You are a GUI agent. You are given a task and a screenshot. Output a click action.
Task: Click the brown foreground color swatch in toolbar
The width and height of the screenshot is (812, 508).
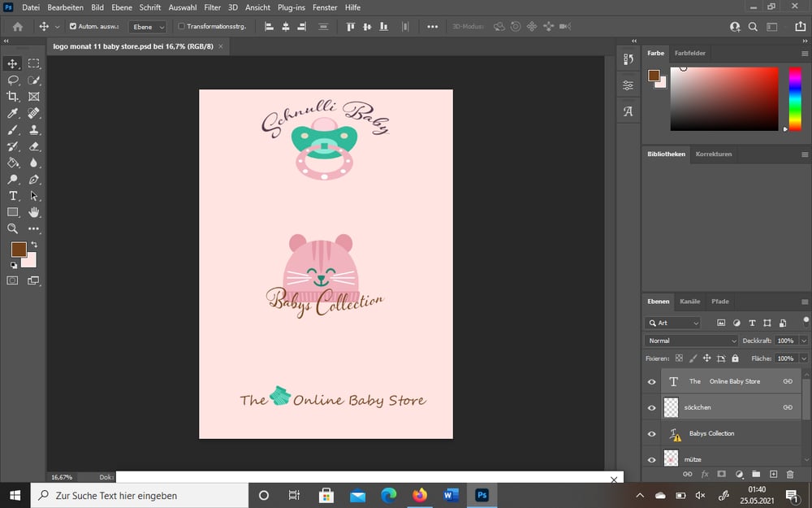(18, 250)
